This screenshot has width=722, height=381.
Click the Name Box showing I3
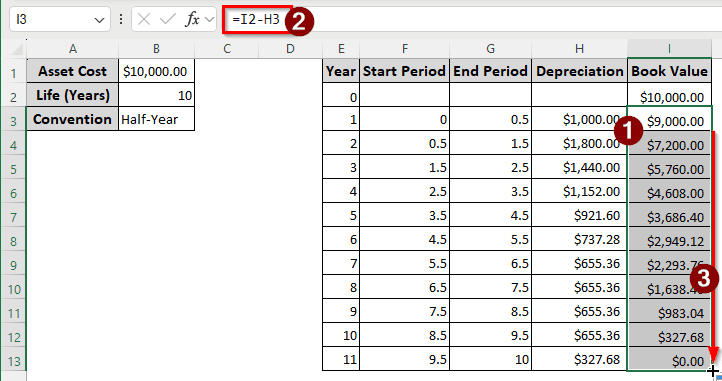[60, 19]
